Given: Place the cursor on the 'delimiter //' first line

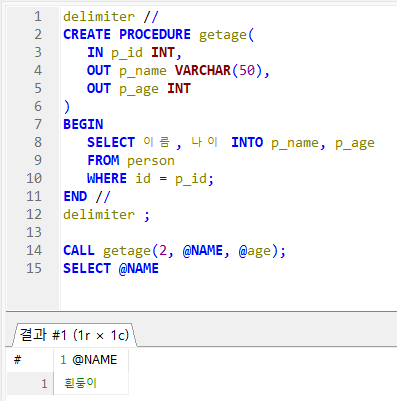Looking at the screenshot, I should (111, 16).
